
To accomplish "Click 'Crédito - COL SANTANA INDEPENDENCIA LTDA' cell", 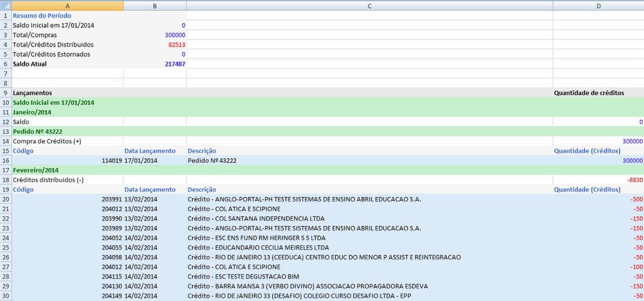I will [256, 218].
